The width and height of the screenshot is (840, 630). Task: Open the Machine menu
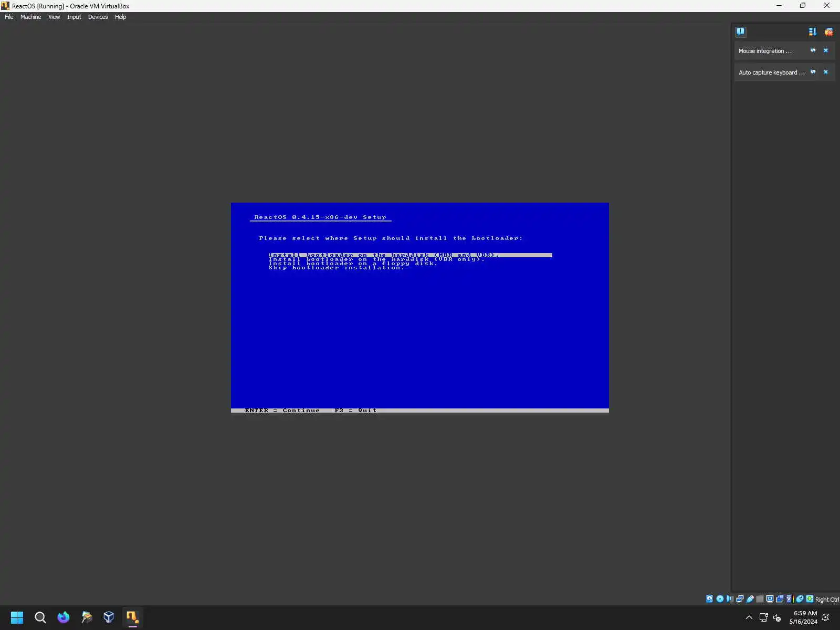click(x=30, y=17)
